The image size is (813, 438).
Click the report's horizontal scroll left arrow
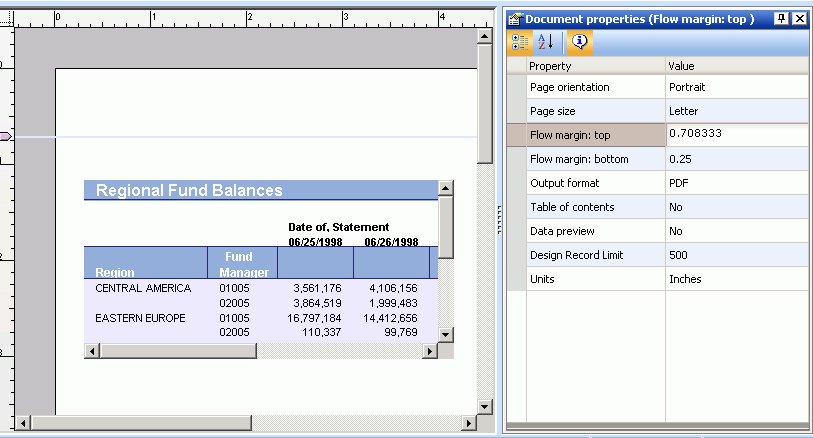pyautogui.click(x=92, y=351)
